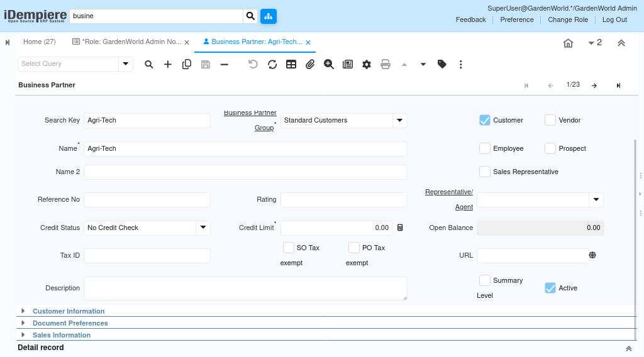Open the Business Partner Group dropdown
Viewport: 644px width, 357px height.
click(x=399, y=121)
